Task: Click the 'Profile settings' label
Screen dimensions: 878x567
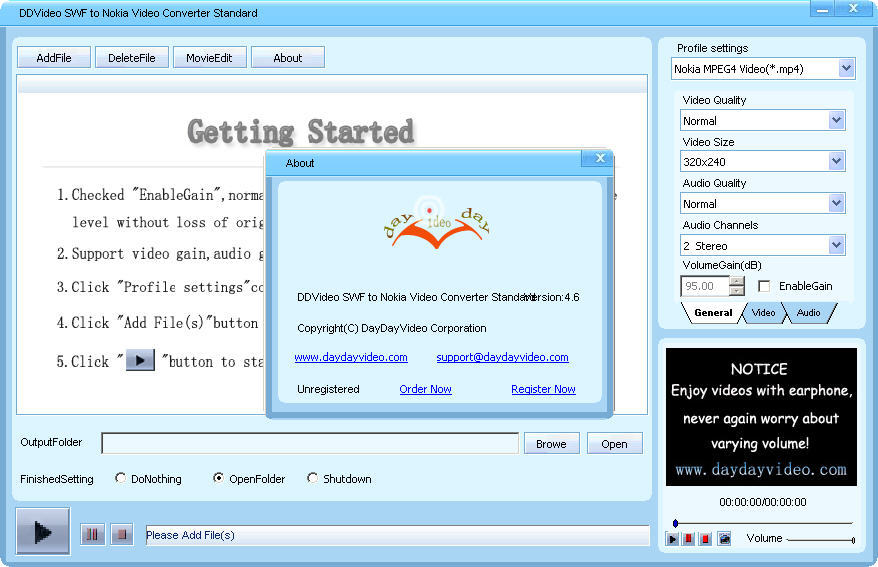Action: point(712,48)
